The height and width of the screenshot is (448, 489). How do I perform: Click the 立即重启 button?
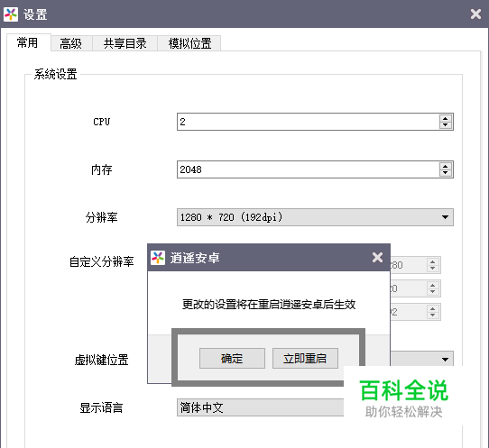305,358
